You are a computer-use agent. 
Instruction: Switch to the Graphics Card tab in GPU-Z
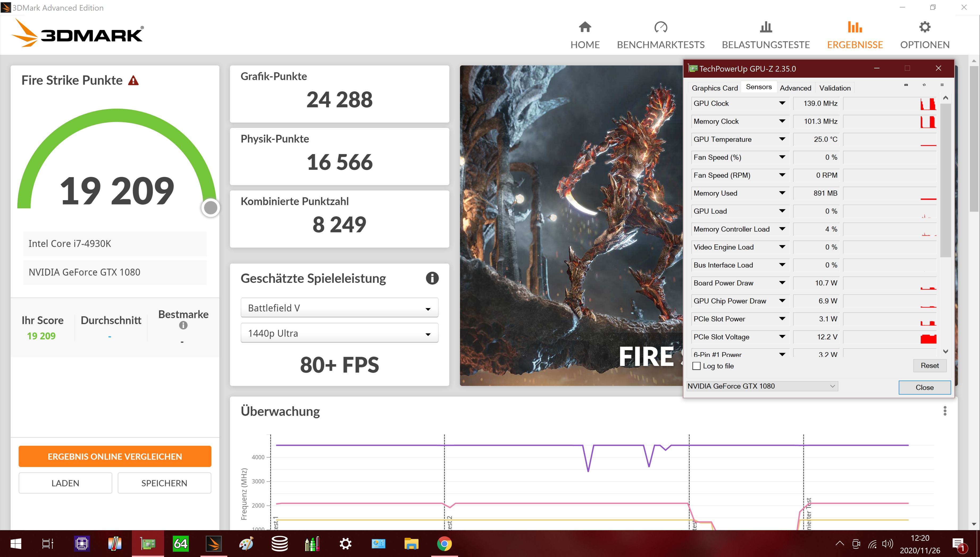tap(715, 88)
